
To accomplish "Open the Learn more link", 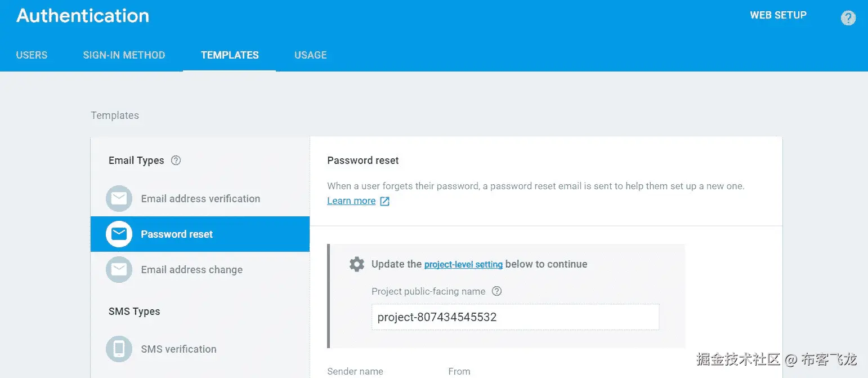I will [351, 201].
